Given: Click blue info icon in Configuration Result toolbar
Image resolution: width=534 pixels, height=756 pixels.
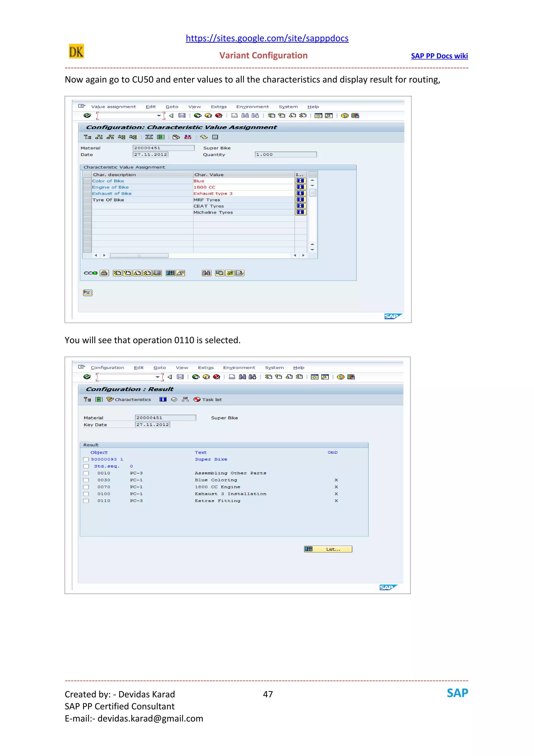Looking at the screenshot, I should click(x=163, y=399).
